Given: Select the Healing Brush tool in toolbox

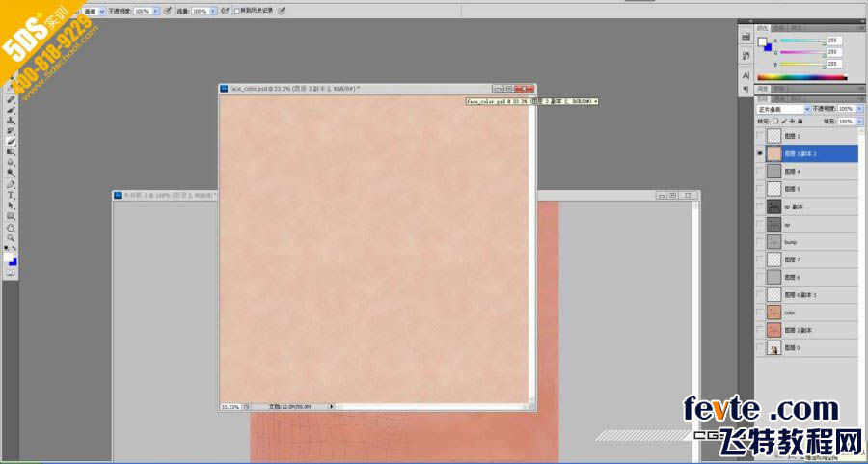Looking at the screenshot, I should 11,99.
